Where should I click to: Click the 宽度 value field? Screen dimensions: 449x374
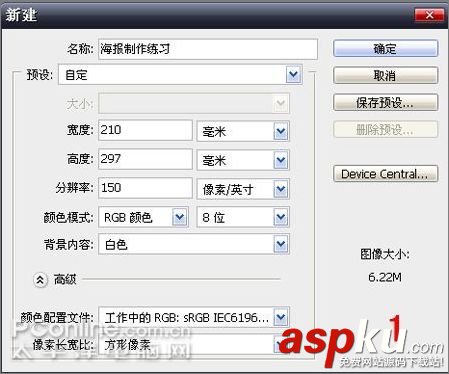click(145, 130)
